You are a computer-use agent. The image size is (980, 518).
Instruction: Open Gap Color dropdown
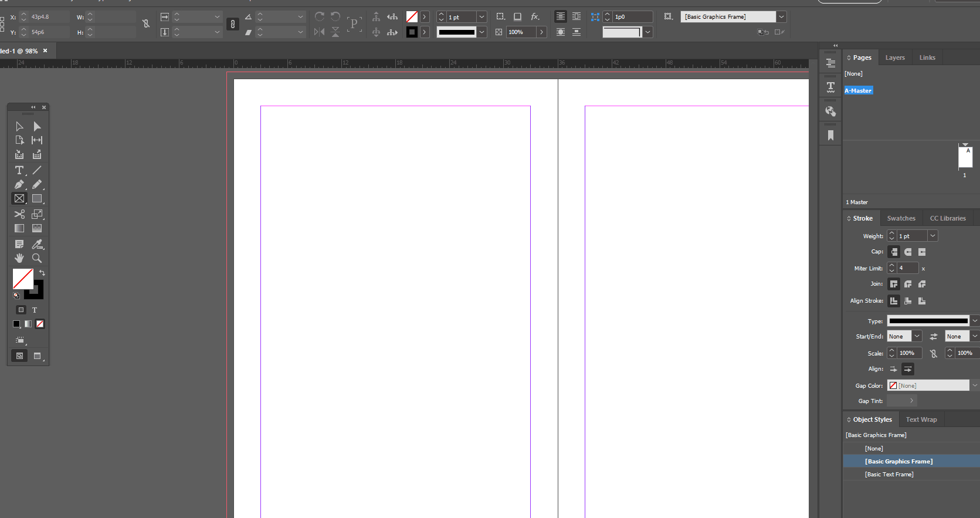[x=975, y=385]
